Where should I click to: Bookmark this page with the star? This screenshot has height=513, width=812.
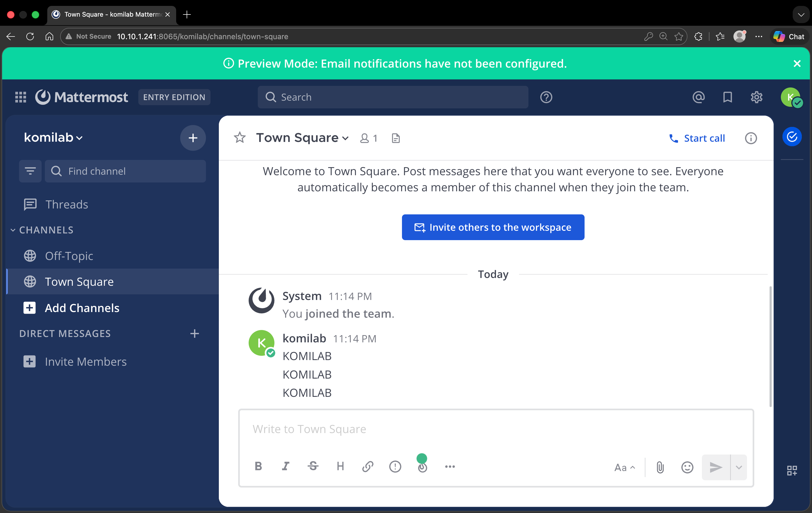pos(679,36)
